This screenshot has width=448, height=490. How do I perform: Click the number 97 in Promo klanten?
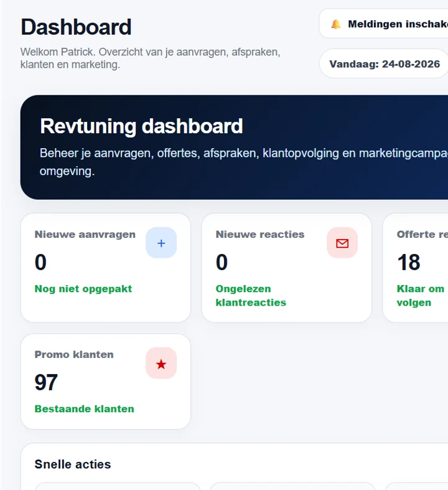(x=46, y=382)
